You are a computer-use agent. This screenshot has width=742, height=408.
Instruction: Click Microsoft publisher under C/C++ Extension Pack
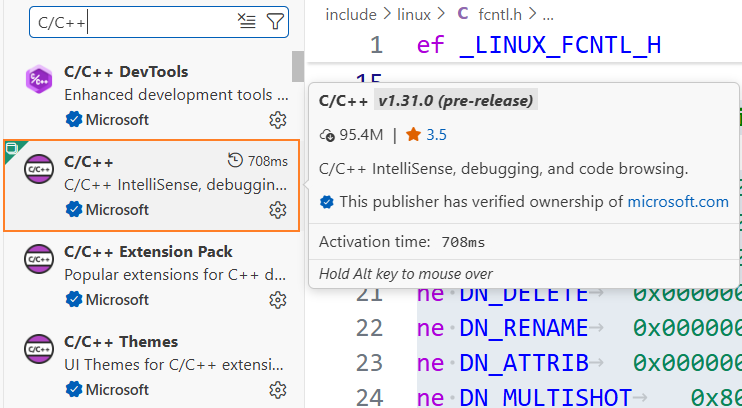coord(117,300)
